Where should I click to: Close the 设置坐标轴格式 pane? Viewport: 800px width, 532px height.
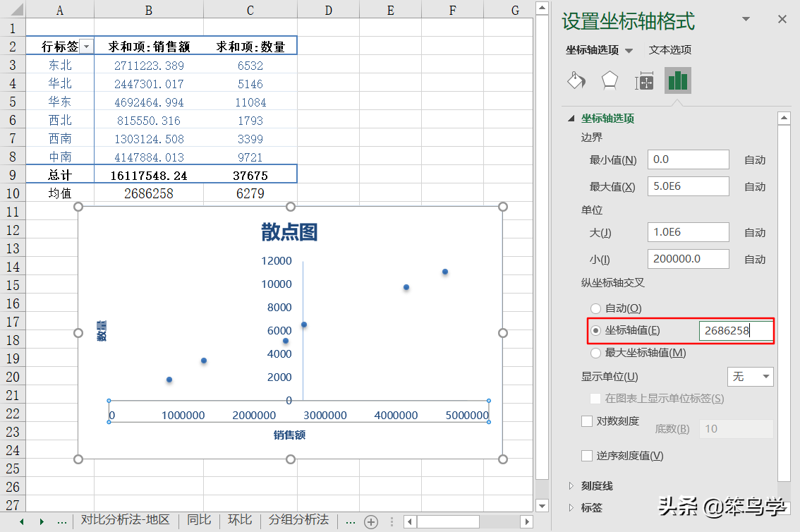pyautogui.click(x=782, y=19)
